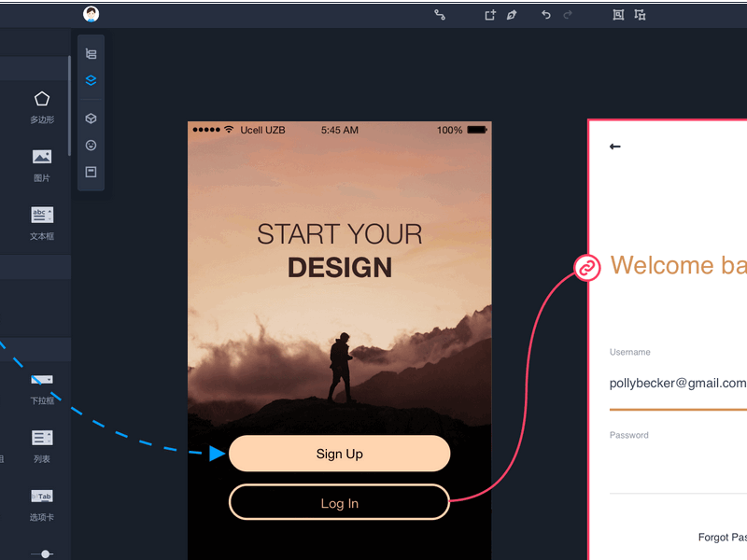Screen dimensions: 747x560
Task: Click the connection line tool in toolbar
Action: point(440,15)
